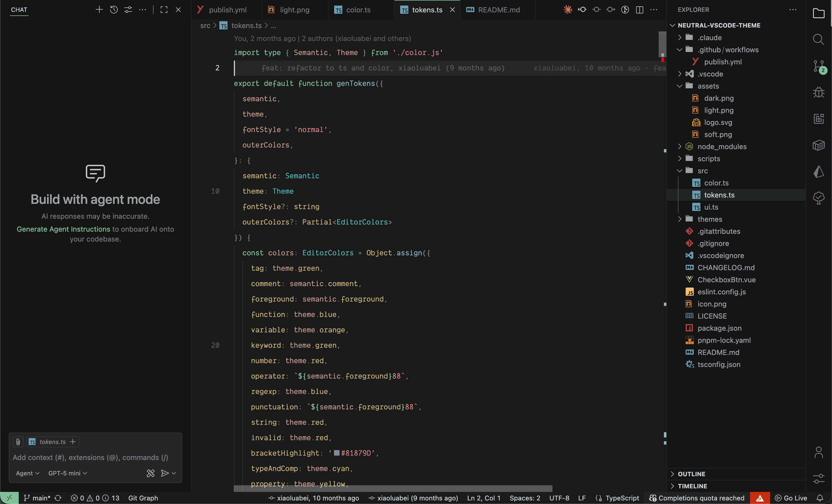Open package.json in explorer
832x504 pixels.
pos(737,328)
